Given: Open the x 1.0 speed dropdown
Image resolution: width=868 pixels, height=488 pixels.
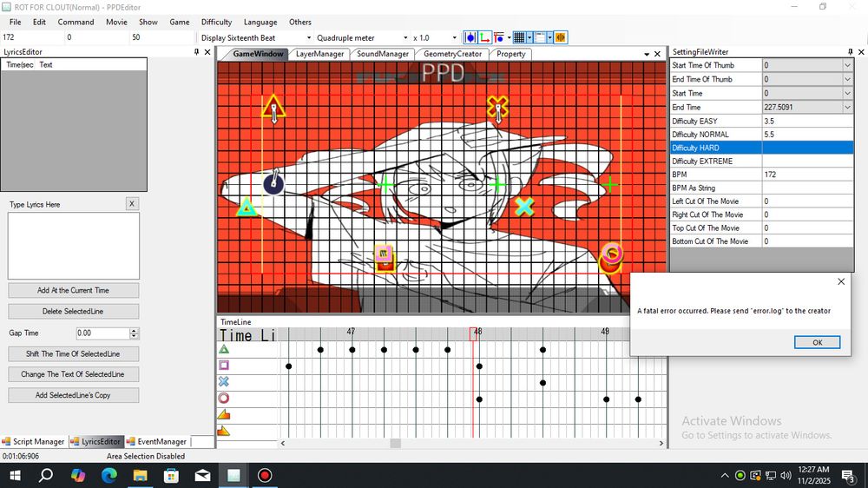Looking at the screenshot, I should [x=455, y=37].
